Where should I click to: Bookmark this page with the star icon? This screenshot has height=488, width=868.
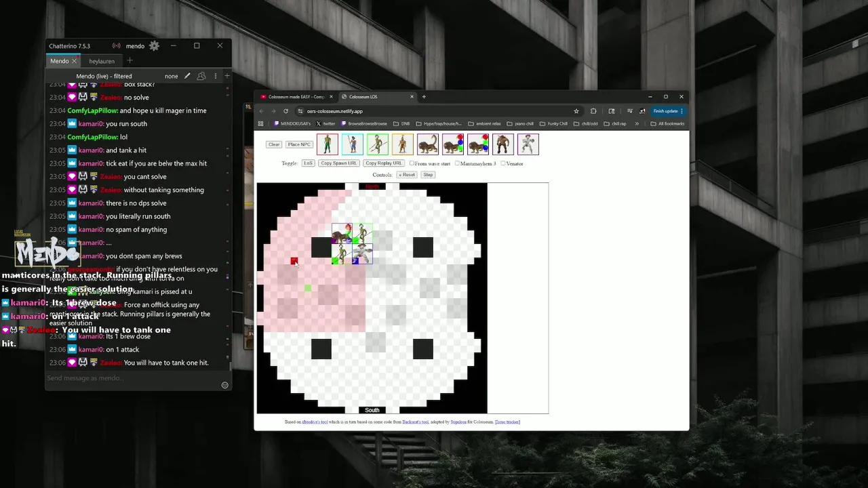576,111
